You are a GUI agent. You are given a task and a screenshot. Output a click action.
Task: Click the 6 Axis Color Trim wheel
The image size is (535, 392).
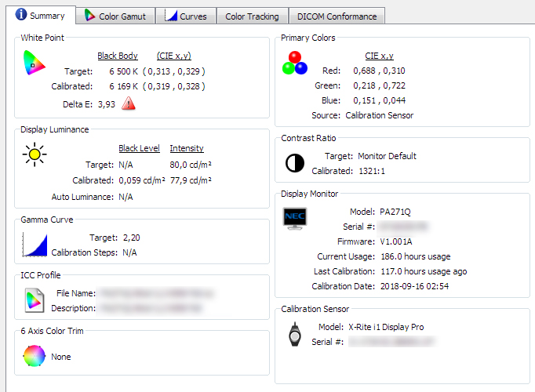pyautogui.click(x=35, y=356)
